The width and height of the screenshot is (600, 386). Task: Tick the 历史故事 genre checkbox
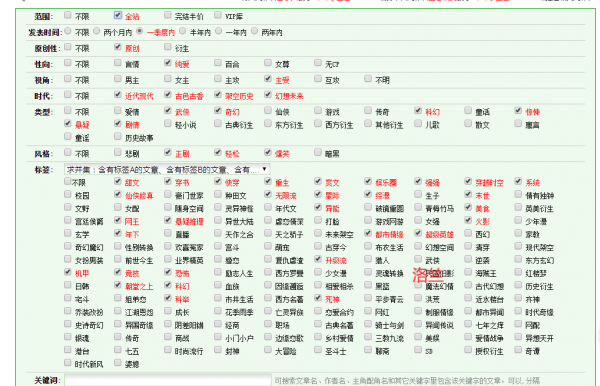coord(118,136)
